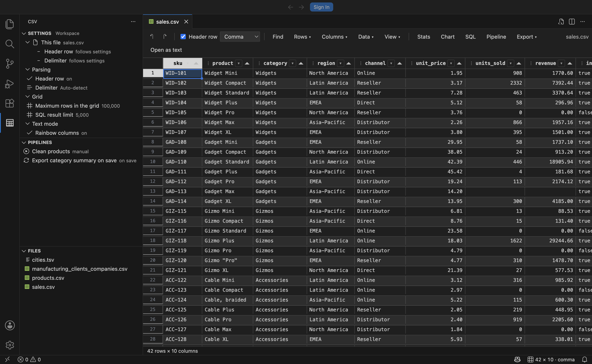Open the unit_price column filter dropdown

tap(451, 63)
